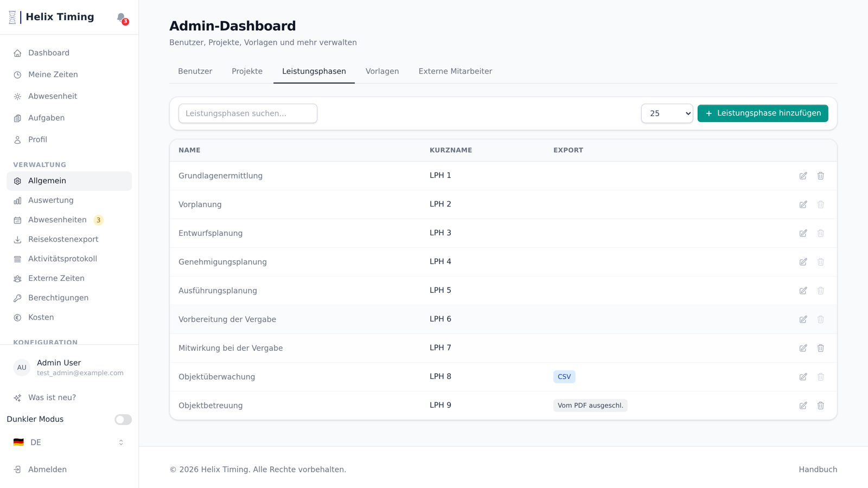Open editor for Ausführungsplanung

pos(803,291)
